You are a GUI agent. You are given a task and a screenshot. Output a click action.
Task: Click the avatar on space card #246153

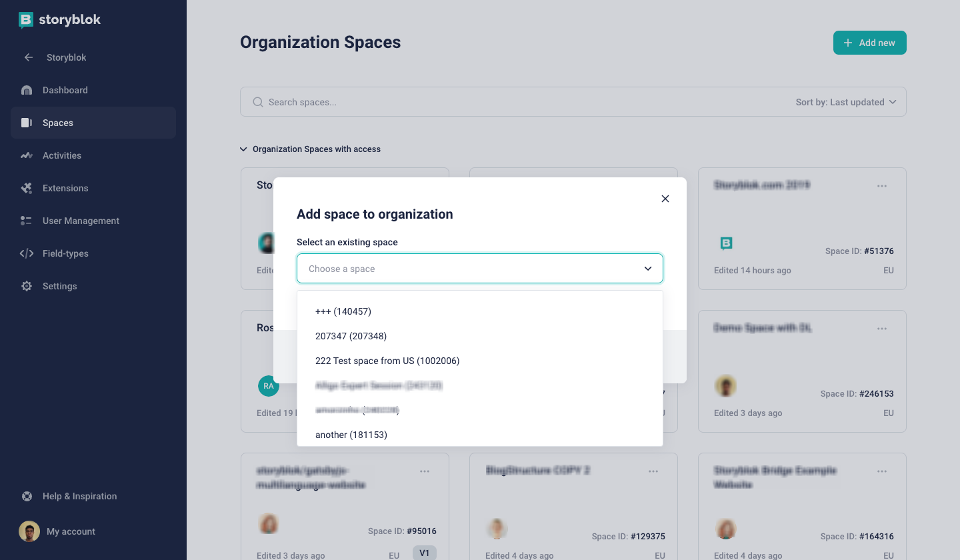pos(725,386)
